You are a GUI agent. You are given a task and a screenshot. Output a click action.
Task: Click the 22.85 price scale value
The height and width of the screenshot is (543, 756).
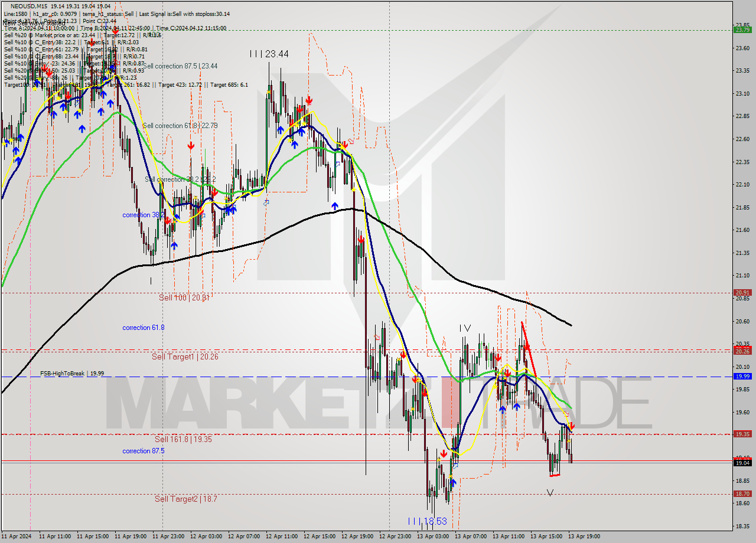(742, 116)
